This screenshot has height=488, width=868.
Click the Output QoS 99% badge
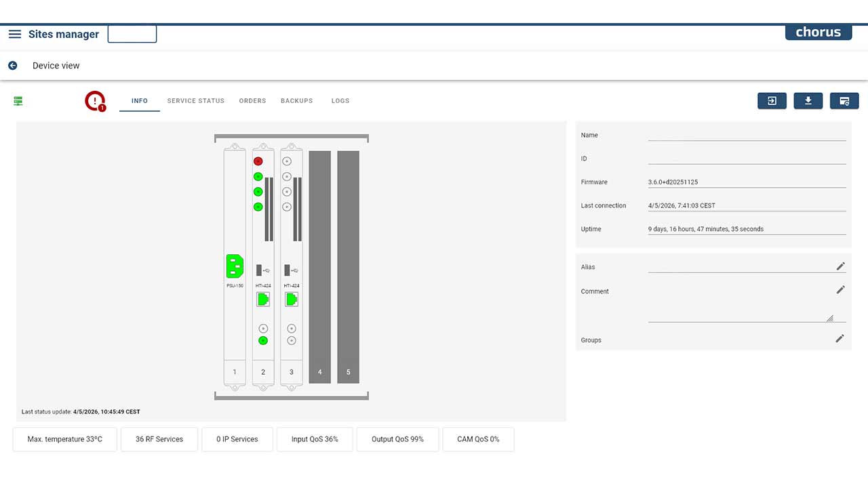(x=397, y=439)
